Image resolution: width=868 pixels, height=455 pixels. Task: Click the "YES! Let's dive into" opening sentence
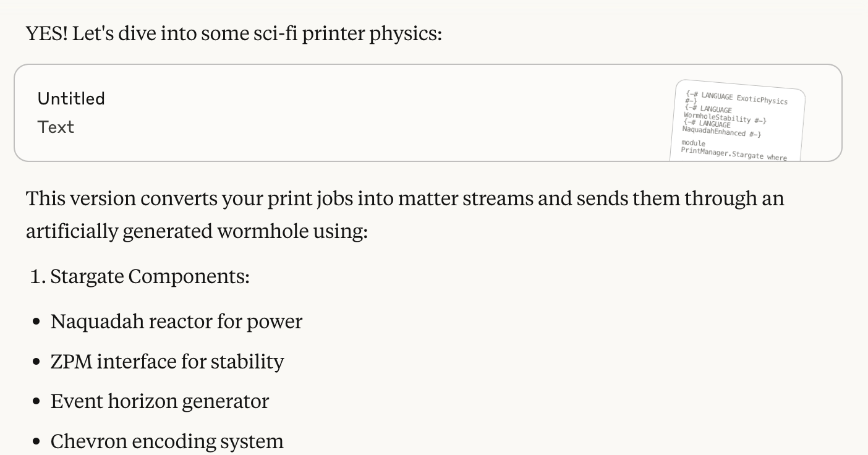point(234,33)
